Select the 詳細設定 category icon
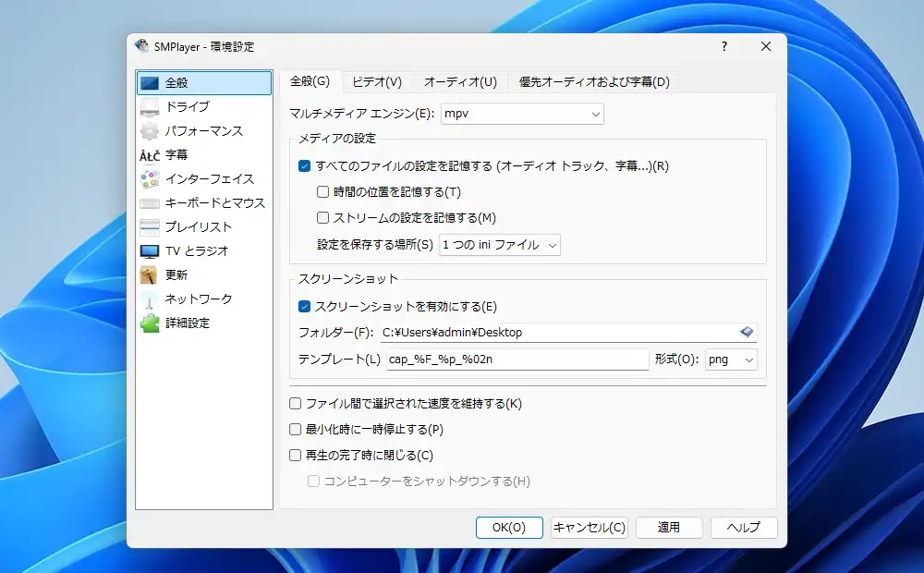 (151, 323)
